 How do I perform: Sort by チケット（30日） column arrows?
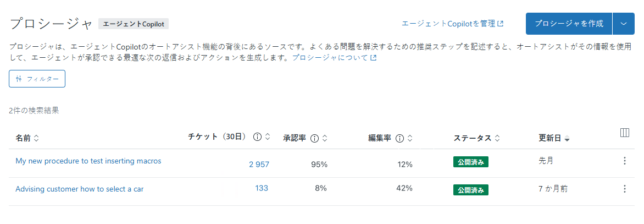point(268,137)
